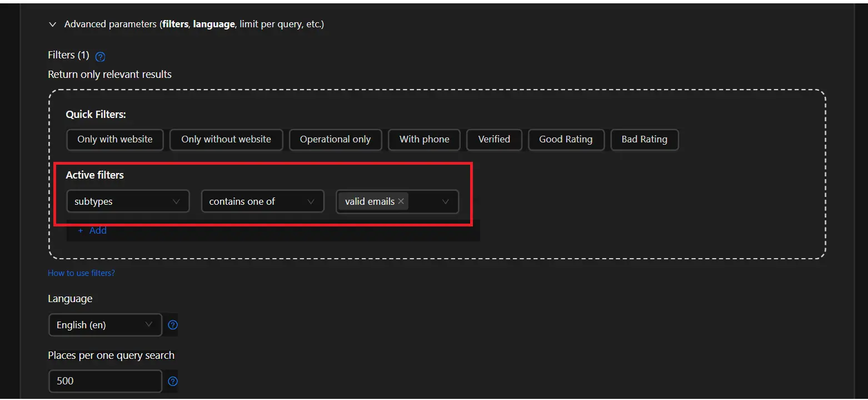Click the chevron arrow before Advanced parameters
The width and height of the screenshot is (868, 400).
53,24
